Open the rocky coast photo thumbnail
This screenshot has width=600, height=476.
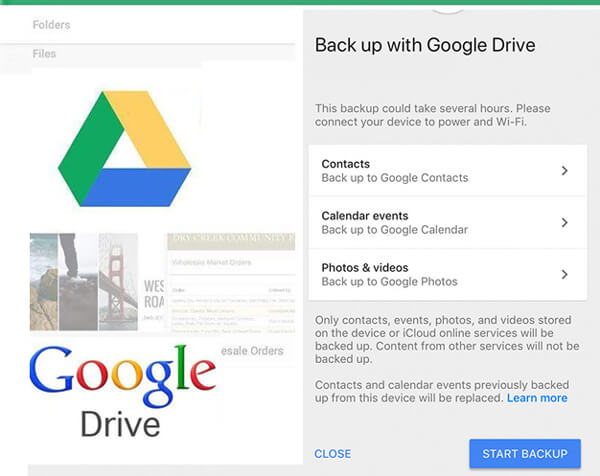click(44, 282)
